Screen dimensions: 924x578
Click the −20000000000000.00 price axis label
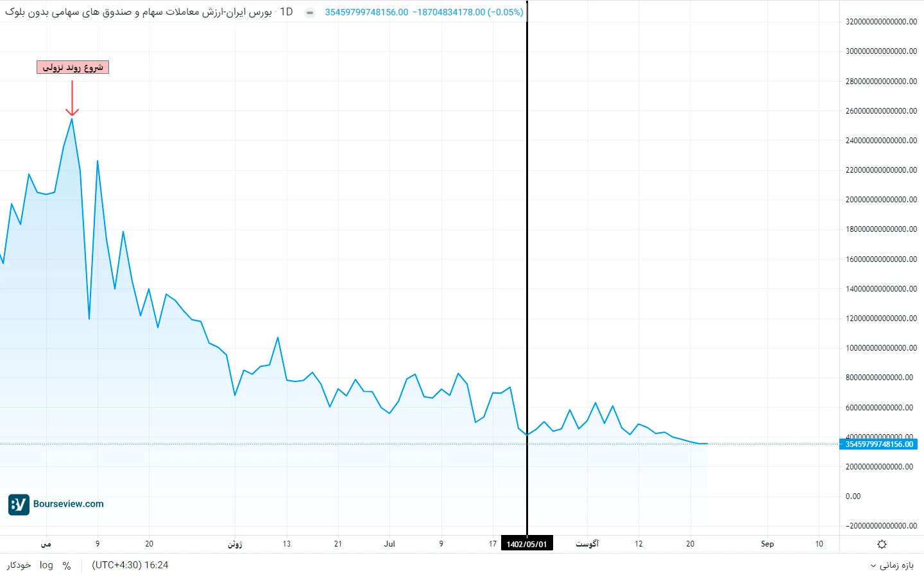pos(882,526)
